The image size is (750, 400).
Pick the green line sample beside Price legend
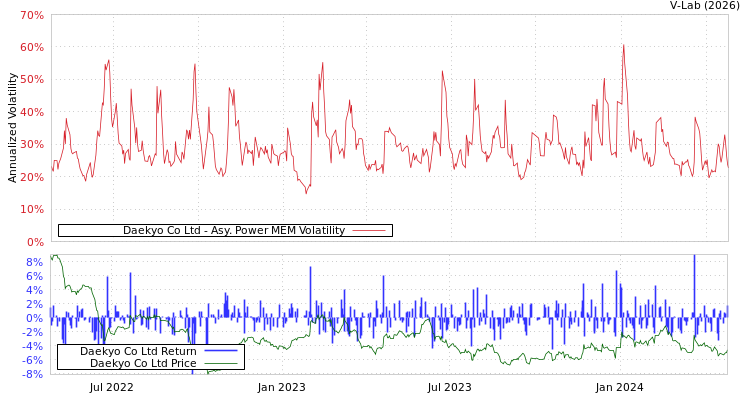220,364
